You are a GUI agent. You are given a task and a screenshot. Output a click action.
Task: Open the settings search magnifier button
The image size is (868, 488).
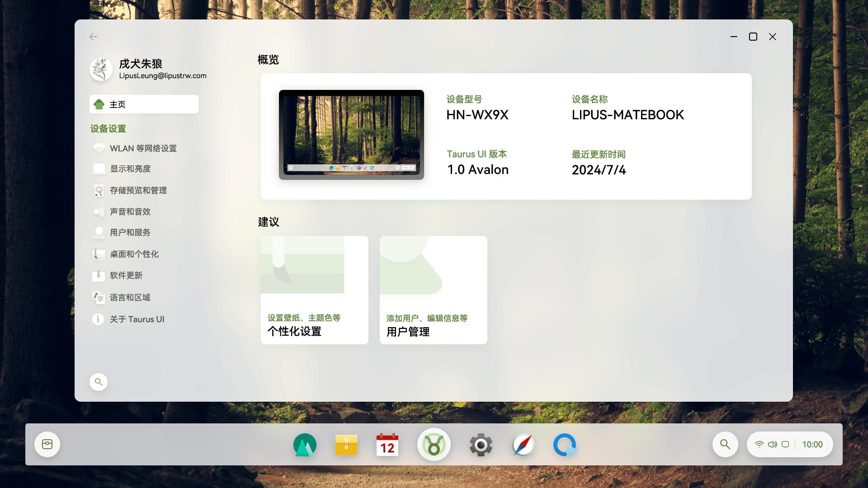click(99, 382)
